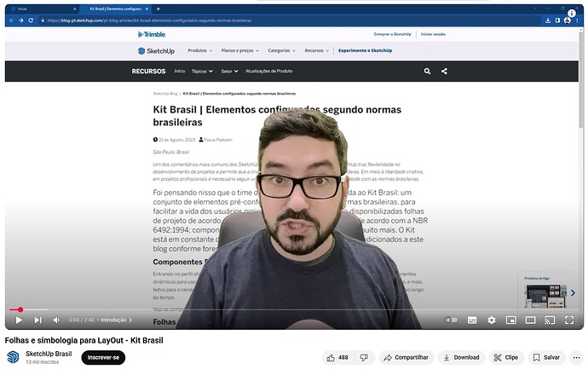Click the browser downloads icon

click(548, 20)
